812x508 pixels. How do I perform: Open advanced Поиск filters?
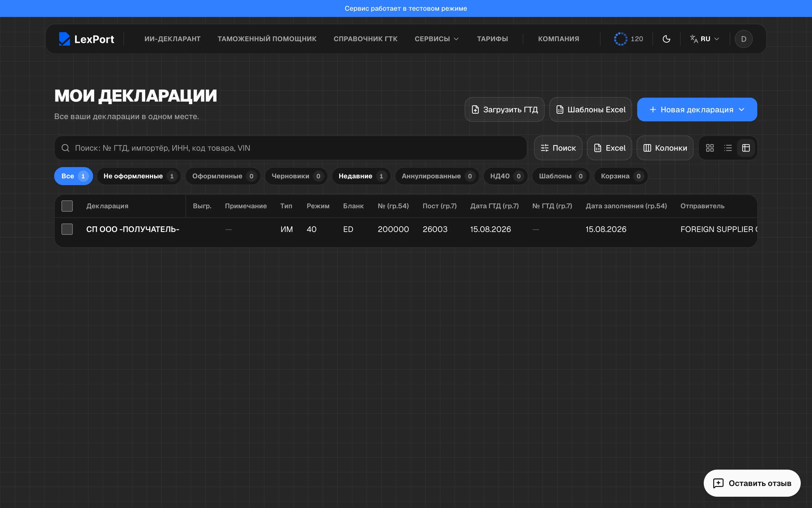click(x=558, y=148)
